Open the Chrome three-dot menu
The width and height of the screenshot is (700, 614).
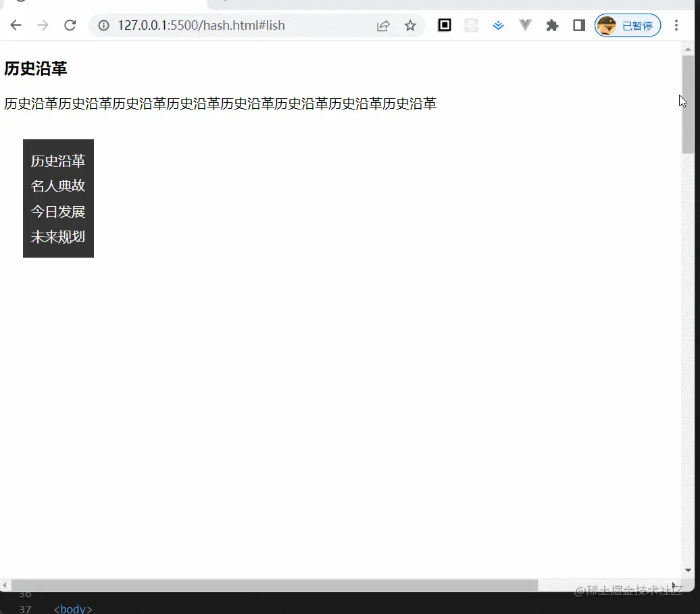click(x=676, y=25)
